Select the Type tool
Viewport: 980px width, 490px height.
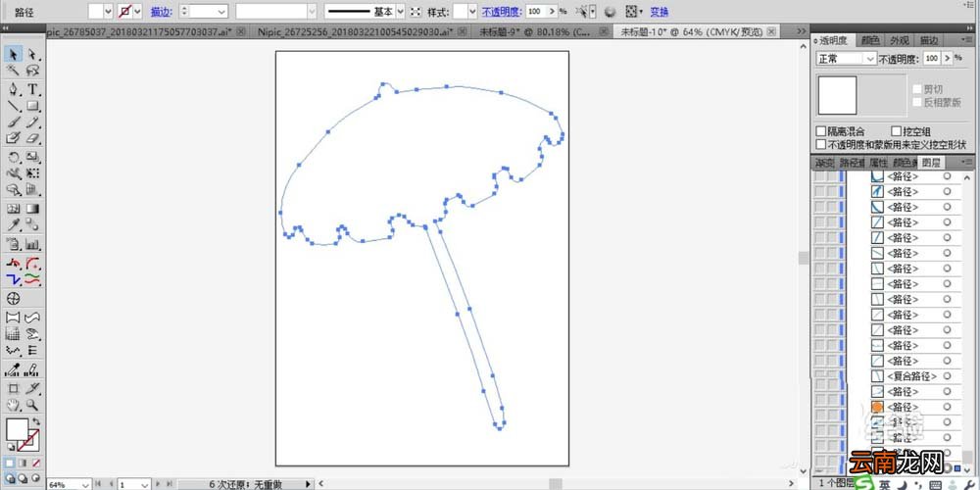pos(32,89)
